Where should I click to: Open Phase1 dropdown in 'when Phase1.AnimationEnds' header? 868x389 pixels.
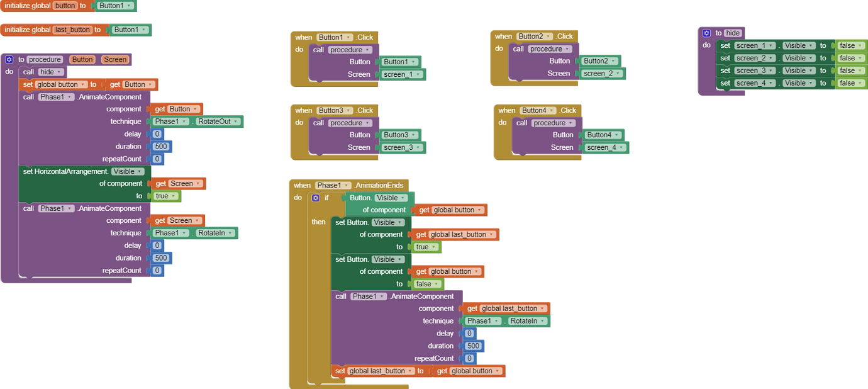coord(333,185)
